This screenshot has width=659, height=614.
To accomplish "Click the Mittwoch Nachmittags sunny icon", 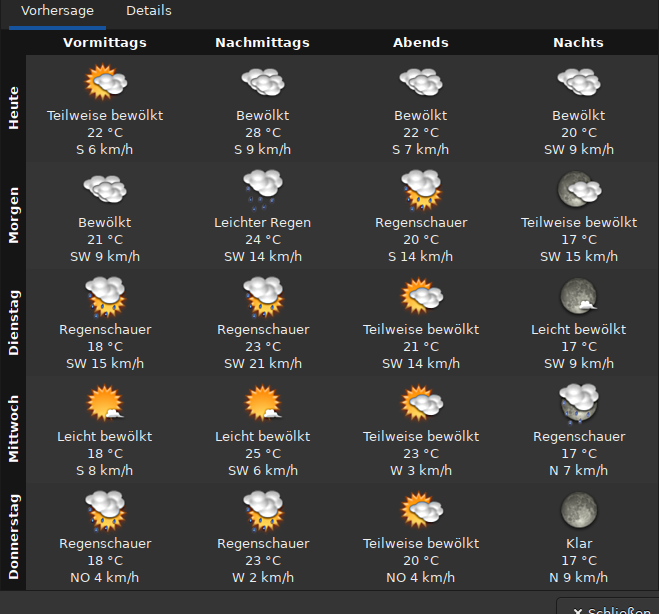I will pyautogui.click(x=263, y=403).
